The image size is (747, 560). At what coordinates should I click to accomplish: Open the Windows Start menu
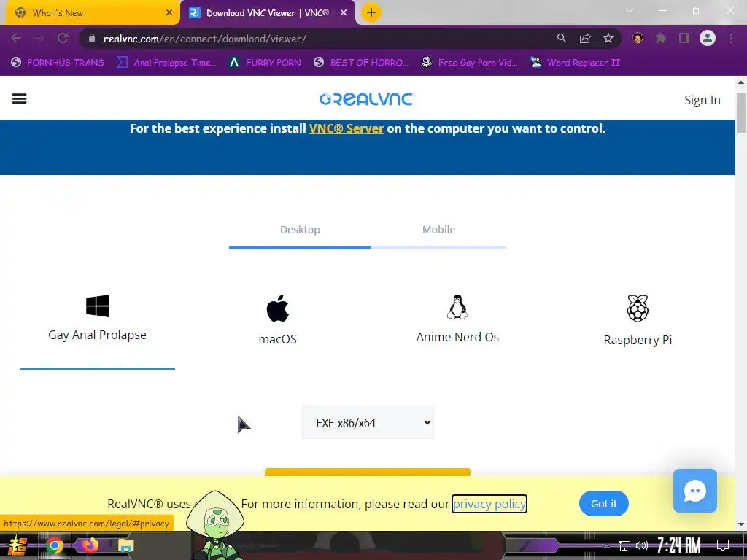tap(17, 545)
